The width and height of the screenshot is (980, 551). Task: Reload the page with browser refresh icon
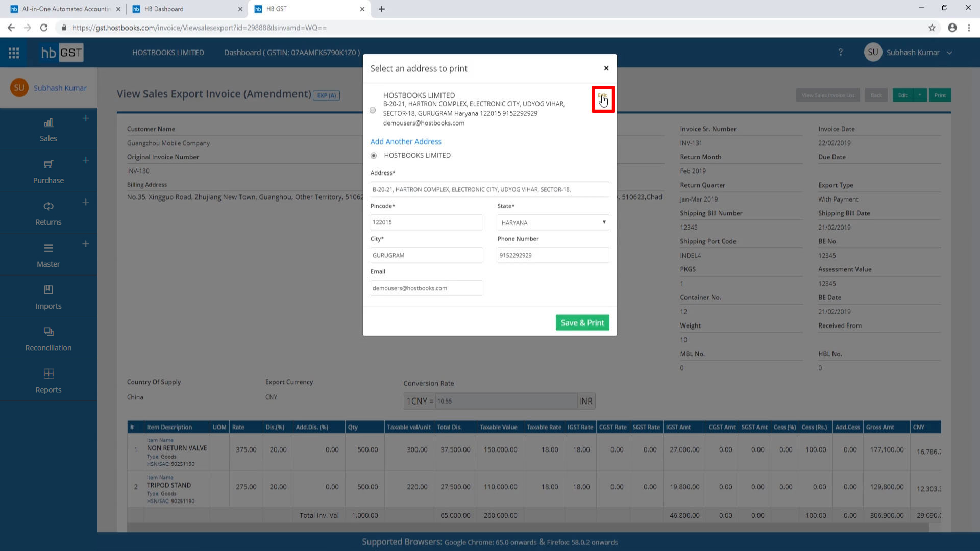[x=44, y=28]
